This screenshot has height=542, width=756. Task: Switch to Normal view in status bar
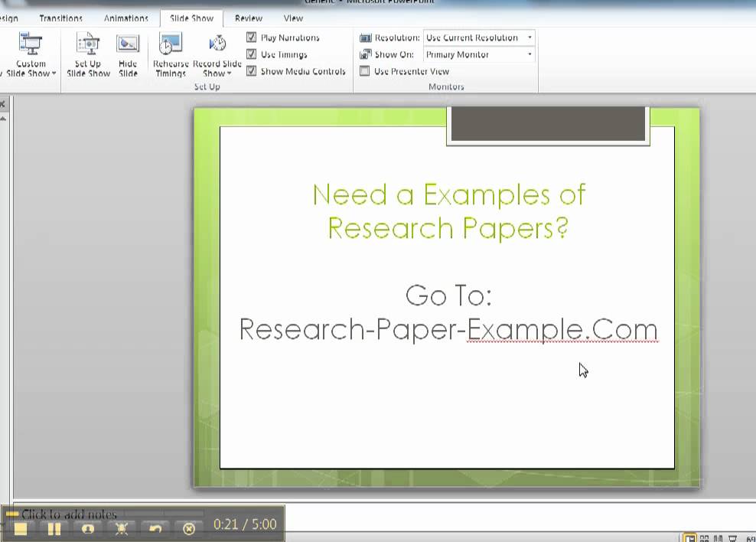[x=689, y=538]
